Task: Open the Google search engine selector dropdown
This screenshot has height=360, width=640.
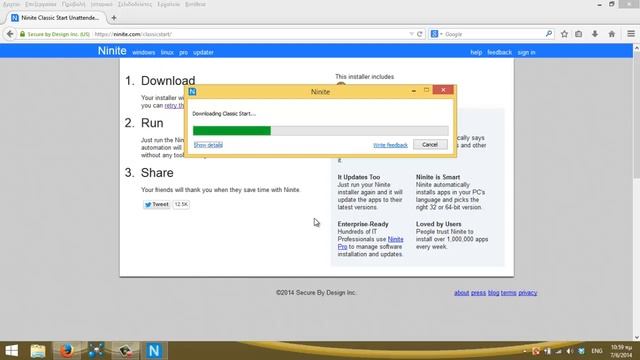Action: [x=436, y=34]
